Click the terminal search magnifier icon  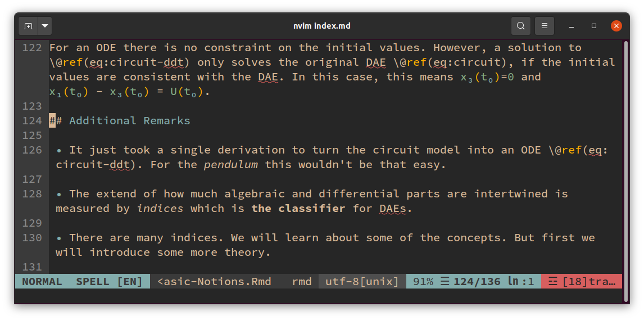[x=521, y=26]
